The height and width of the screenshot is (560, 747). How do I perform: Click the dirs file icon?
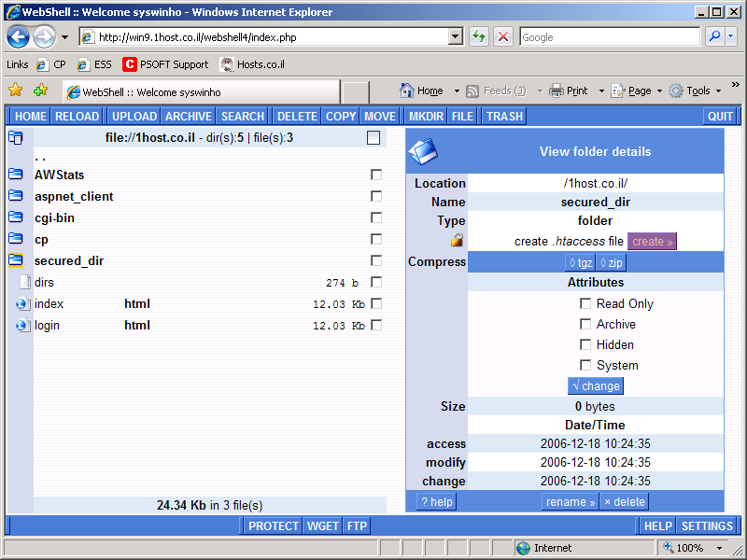point(24,282)
